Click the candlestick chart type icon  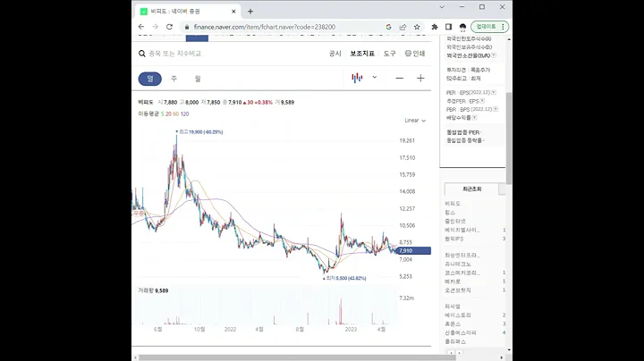coord(357,78)
